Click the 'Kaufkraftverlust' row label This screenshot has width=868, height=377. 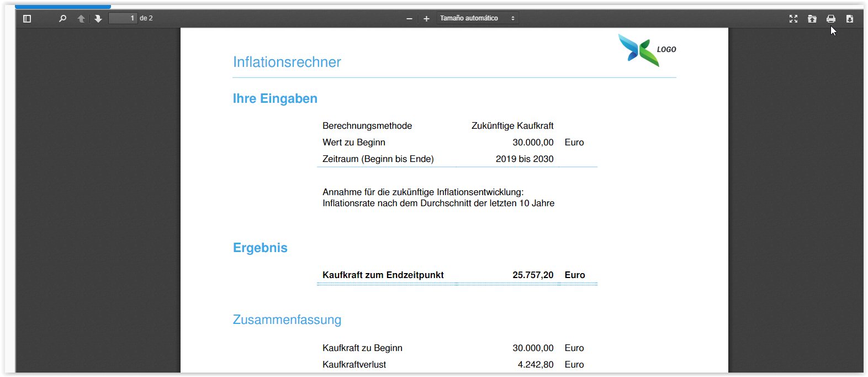point(354,364)
